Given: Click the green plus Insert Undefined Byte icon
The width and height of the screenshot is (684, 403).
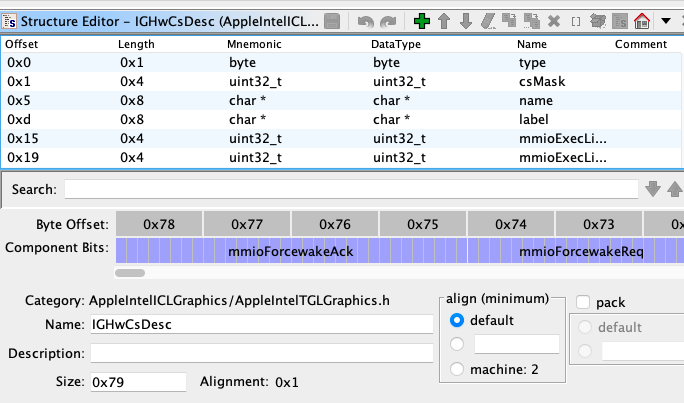Looking at the screenshot, I should [421, 21].
